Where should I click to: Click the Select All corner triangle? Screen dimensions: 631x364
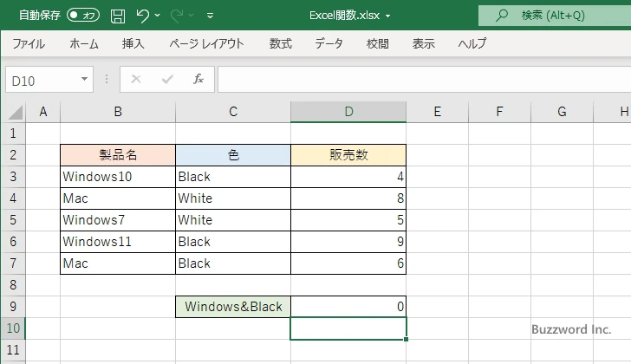tap(15, 112)
